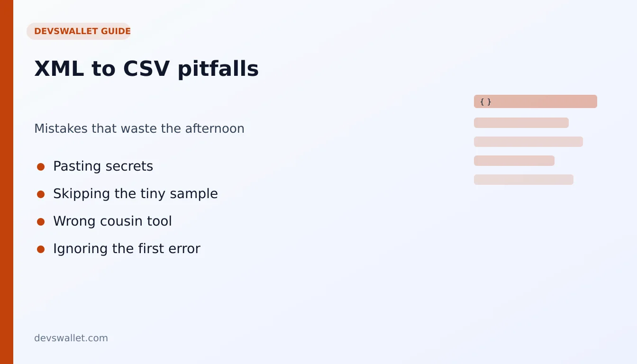Click the Ignoring the first error text
637x364 pixels.
pyautogui.click(x=127, y=249)
